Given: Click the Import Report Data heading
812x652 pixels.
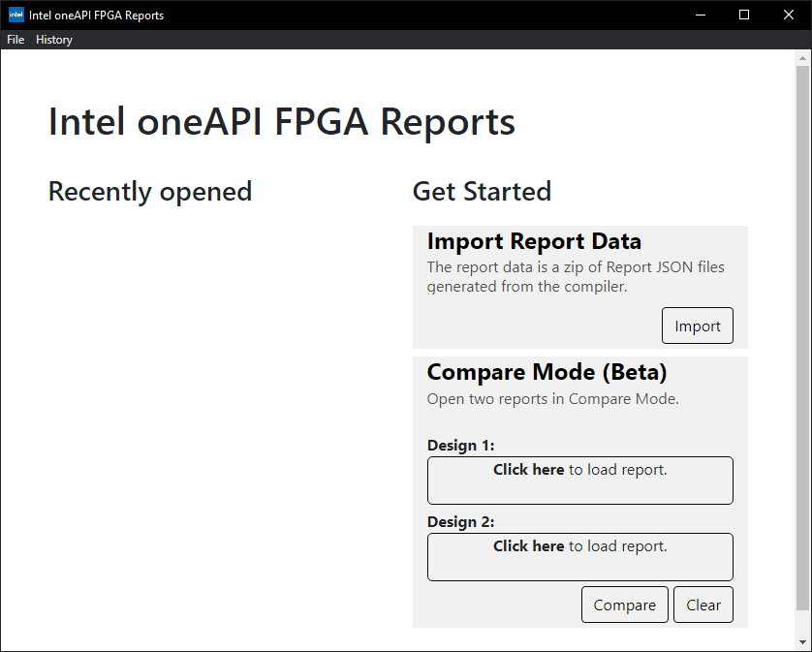Looking at the screenshot, I should [x=534, y=241].
